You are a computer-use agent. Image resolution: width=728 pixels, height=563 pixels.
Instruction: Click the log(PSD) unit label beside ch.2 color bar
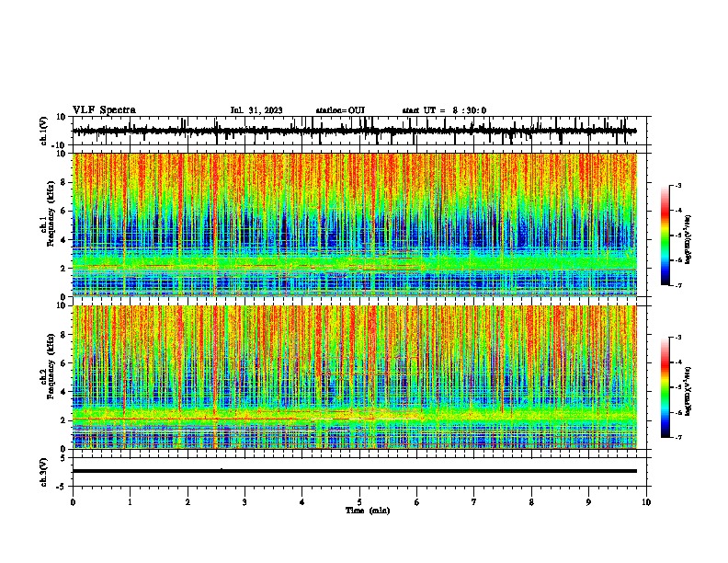tap(688, 391)
